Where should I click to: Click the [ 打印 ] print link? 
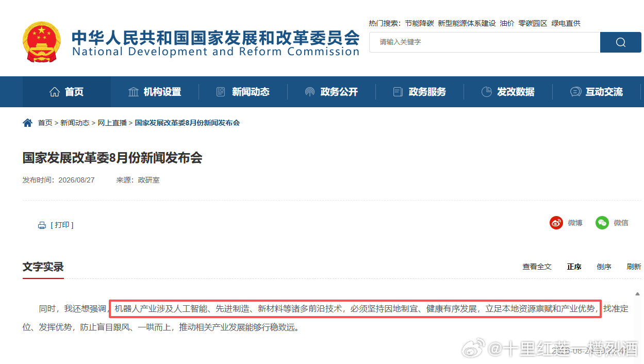pos(62,225)
